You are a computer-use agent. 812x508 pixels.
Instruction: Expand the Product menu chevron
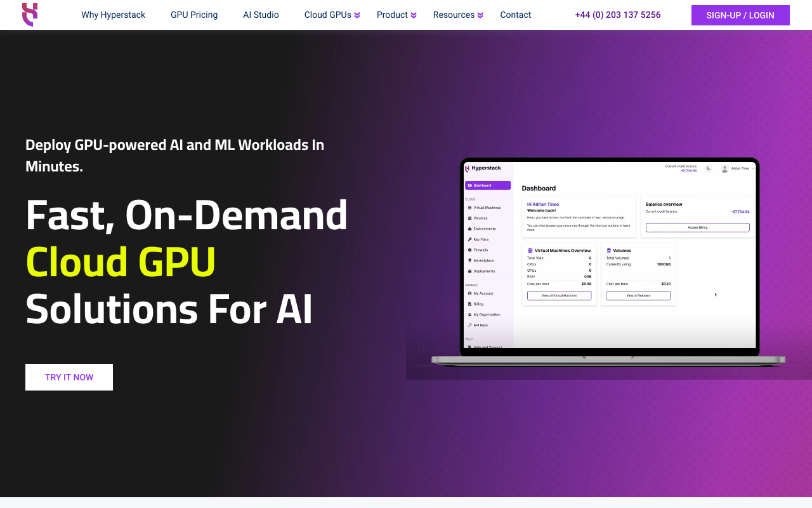(x=414, y=15)
